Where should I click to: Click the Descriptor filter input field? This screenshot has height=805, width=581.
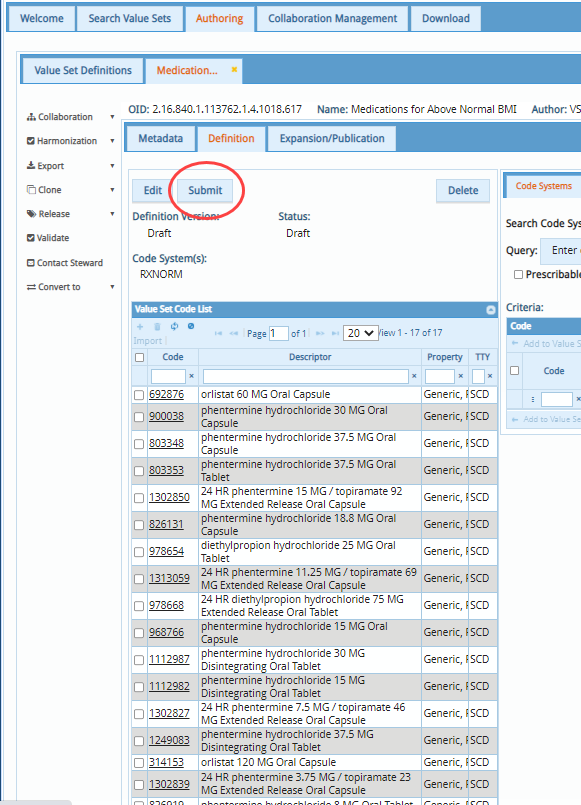(306, 376)
